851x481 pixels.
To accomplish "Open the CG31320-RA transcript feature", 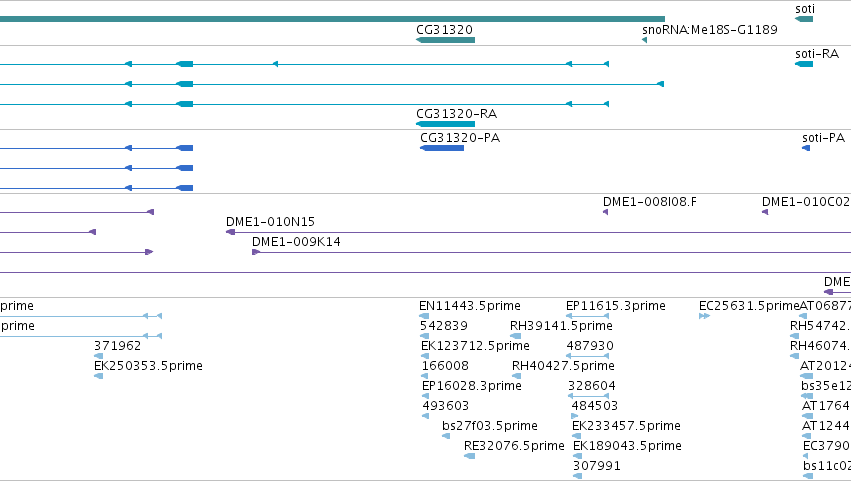I will pyautogui.click(x=446, y=124).
